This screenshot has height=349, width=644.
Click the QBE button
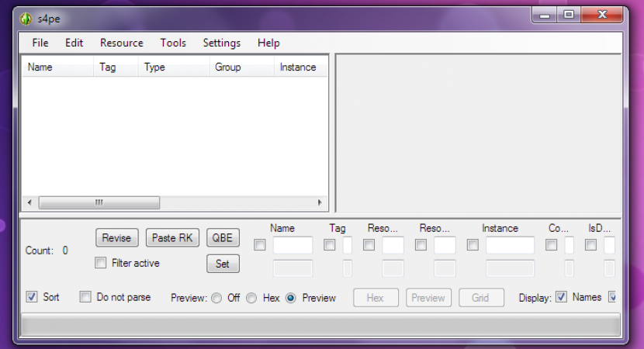(x=223, y=238)
